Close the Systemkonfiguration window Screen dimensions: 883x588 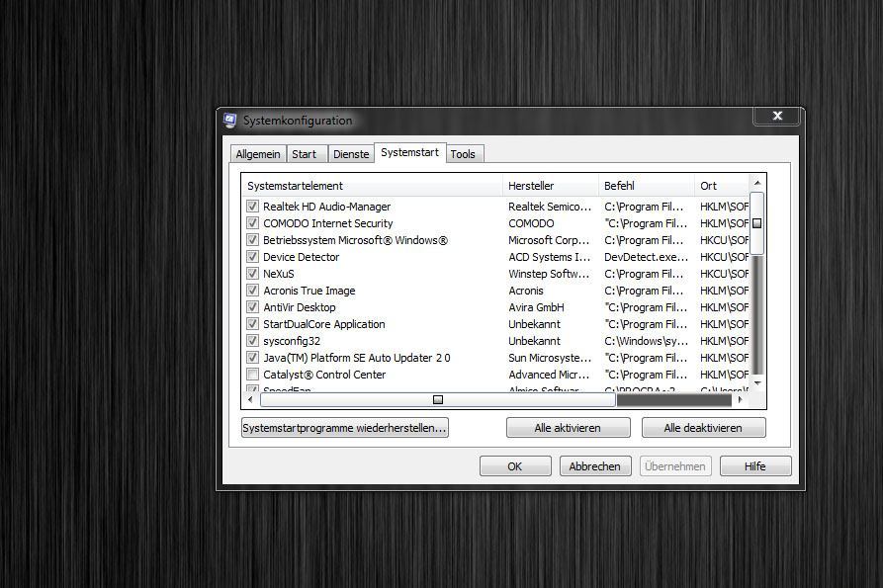[x=777, y=116]
